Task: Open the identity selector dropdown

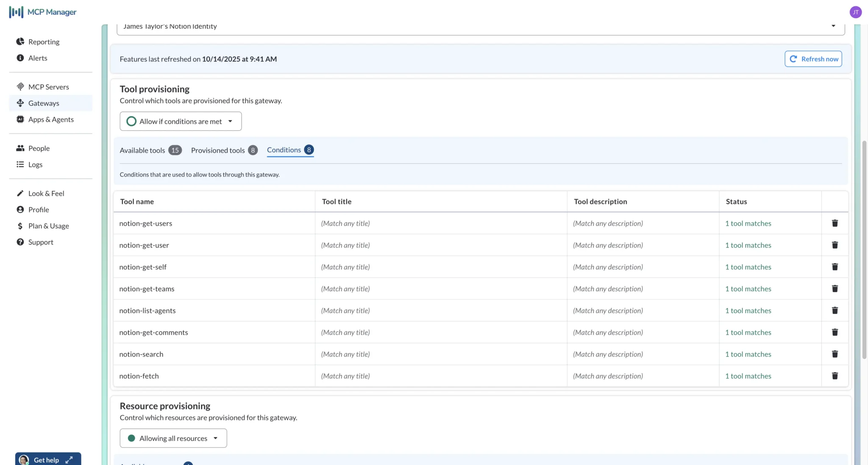Action: pos(833,26)
